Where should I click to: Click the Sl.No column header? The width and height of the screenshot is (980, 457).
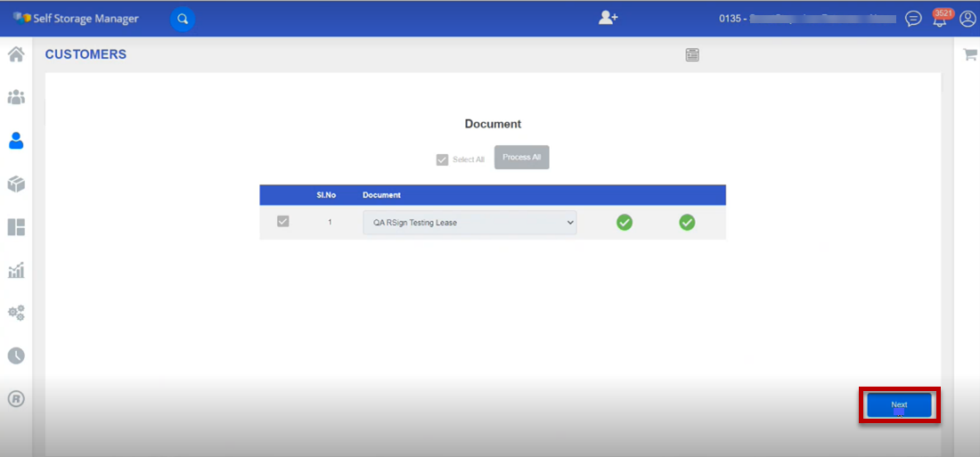point(326,195)
